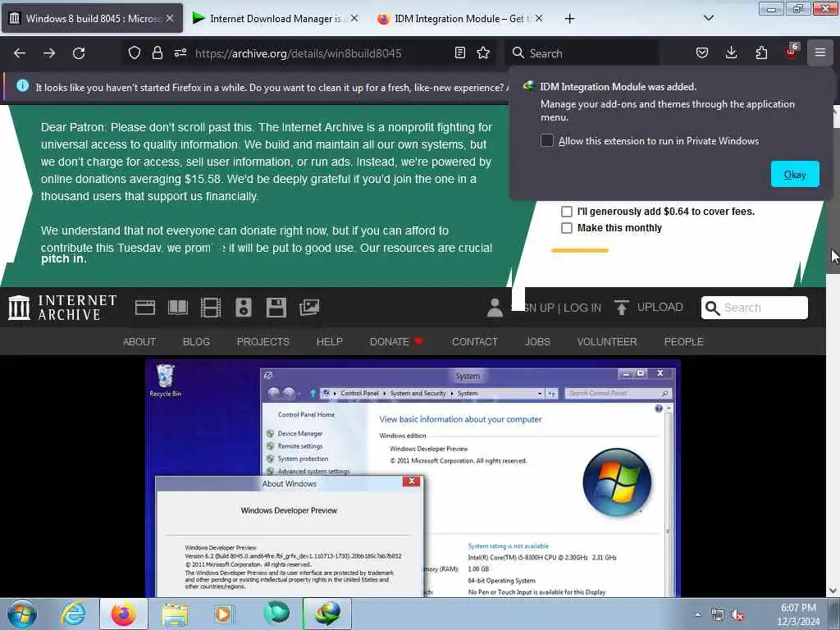Open the tracking protection shield icon

134,52
